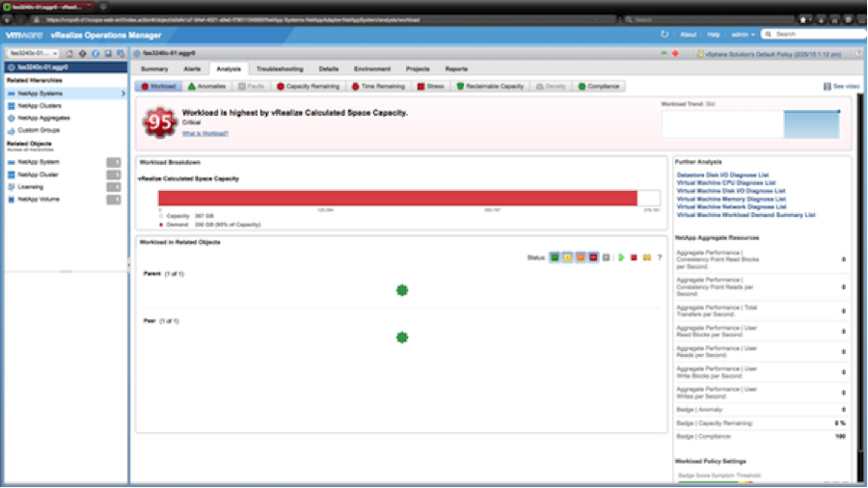Viewport: 868px width, 488px height.
Task: Toggle red status filter
Action: (593, 258)
